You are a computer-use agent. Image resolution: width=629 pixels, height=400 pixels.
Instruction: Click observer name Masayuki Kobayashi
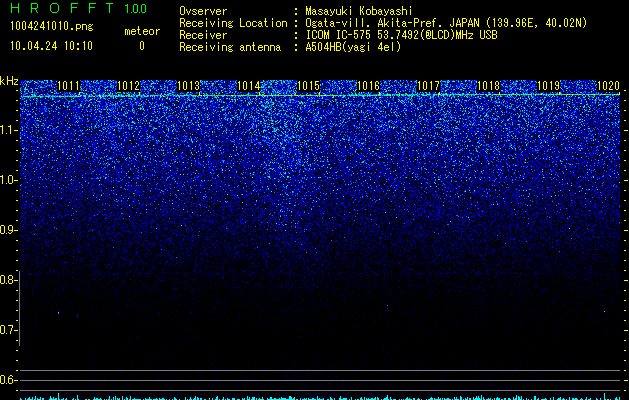click(359, 11)
